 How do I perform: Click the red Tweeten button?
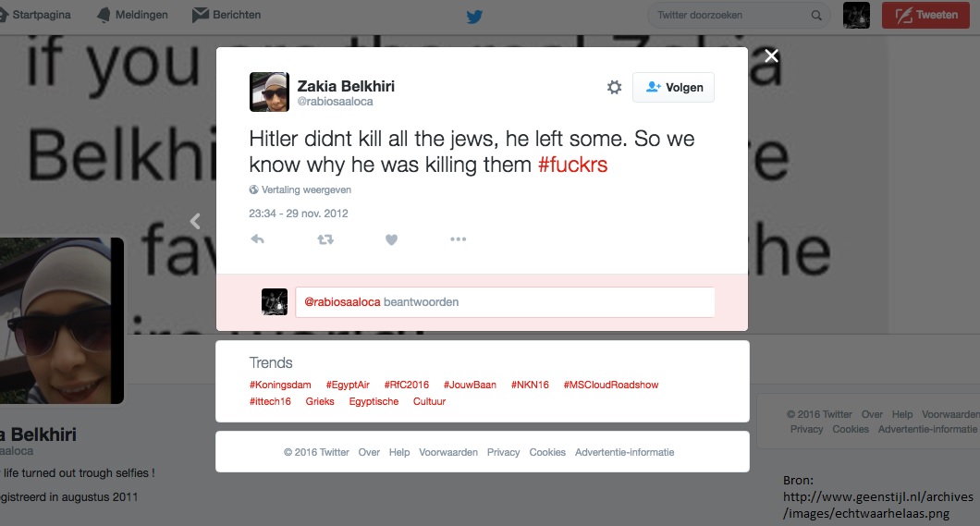925,16
